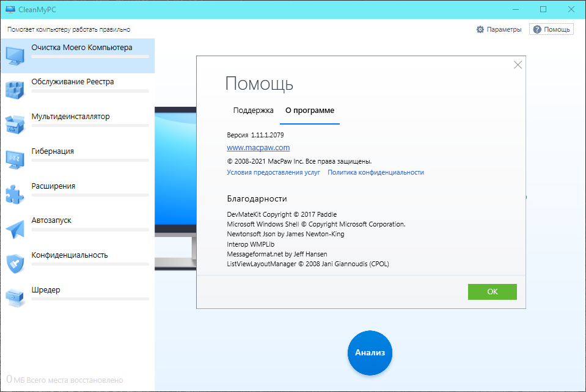Click the Privacy shield icon
This screenshot has height=392, width=586.
pyautogui.click(x=15, y=264)
